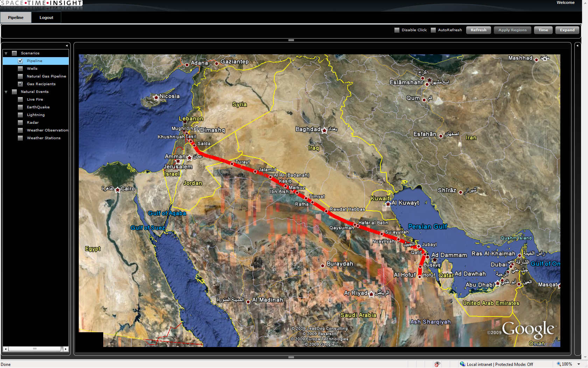Enable the Lightning layer checkbox
Viewport: 588px width, 368px height.
pos(20,115)
